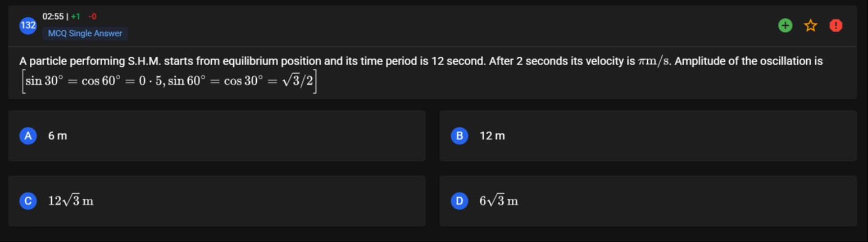The width and height of the screenshot is (868, 242).
Task: Bookmark question with the star icon
Action: coord(811,25)
